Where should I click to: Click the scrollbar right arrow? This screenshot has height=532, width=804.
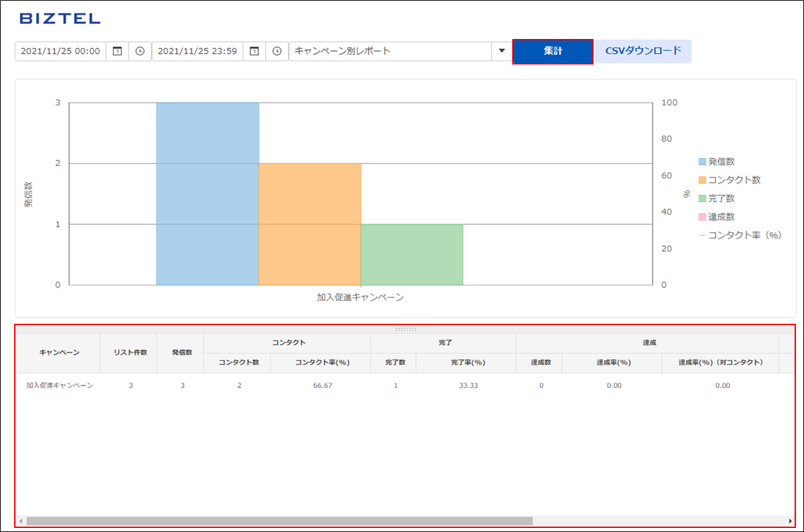(790, 521)
